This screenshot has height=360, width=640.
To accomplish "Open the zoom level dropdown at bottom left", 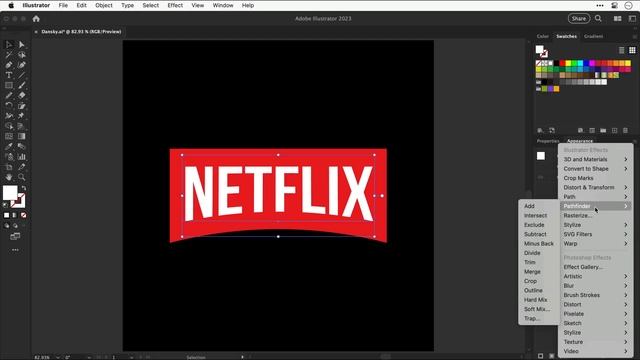I will 58,357.
